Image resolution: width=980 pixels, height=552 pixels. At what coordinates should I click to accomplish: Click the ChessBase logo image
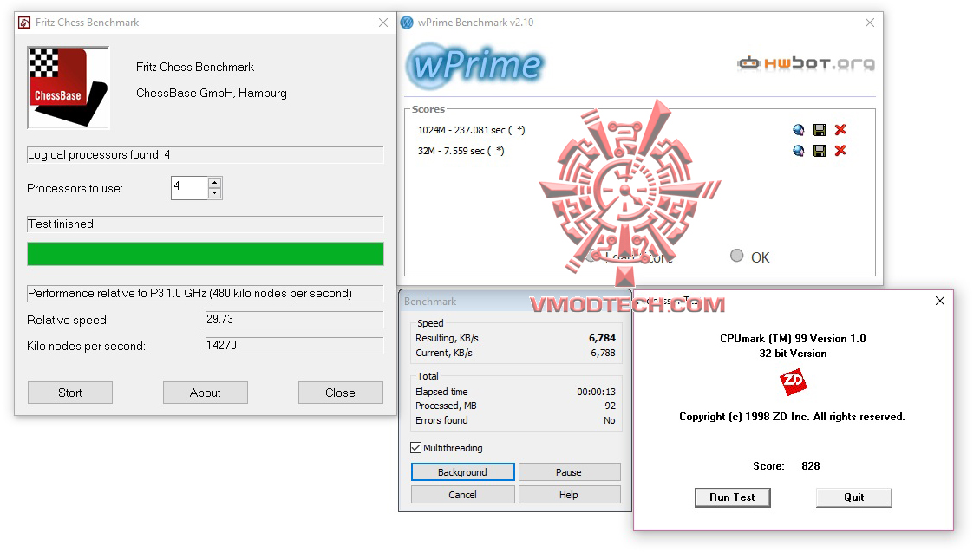(69, 88)
